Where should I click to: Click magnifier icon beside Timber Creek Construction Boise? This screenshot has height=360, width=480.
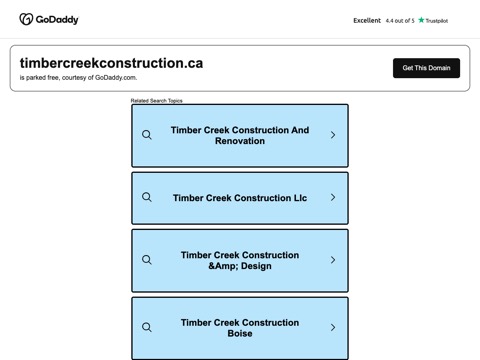pyautogui.click(x=147, y=327)
